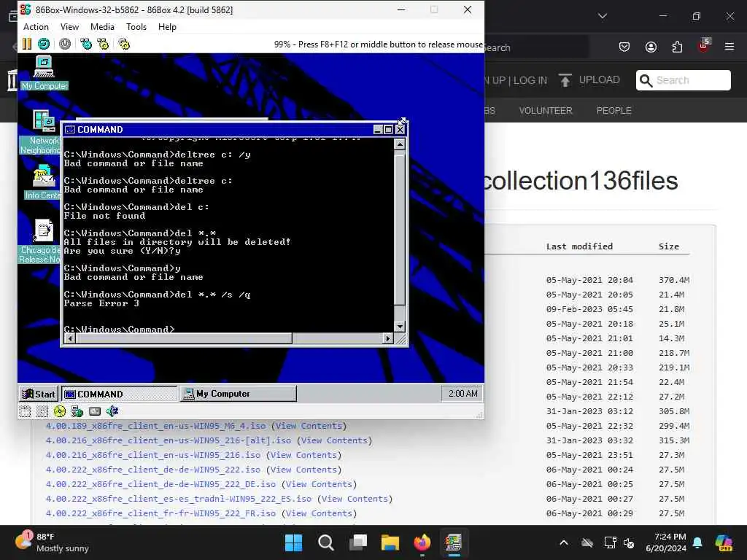
Task: Open the PEOPLE nav tab
Action: coord(614,111)
